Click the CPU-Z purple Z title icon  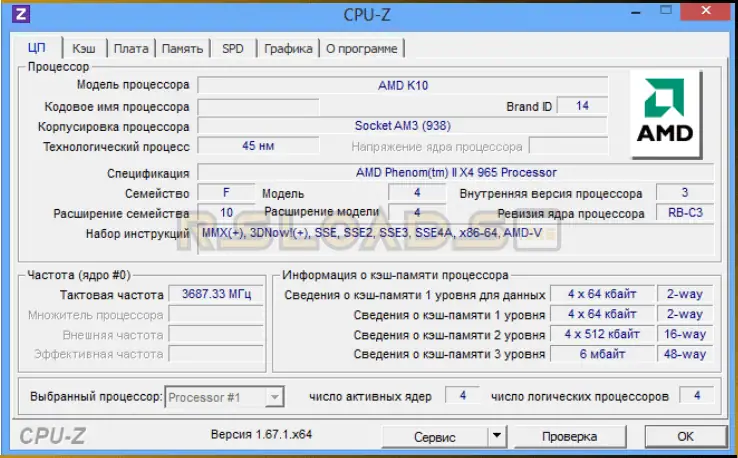tap(21, 14)
